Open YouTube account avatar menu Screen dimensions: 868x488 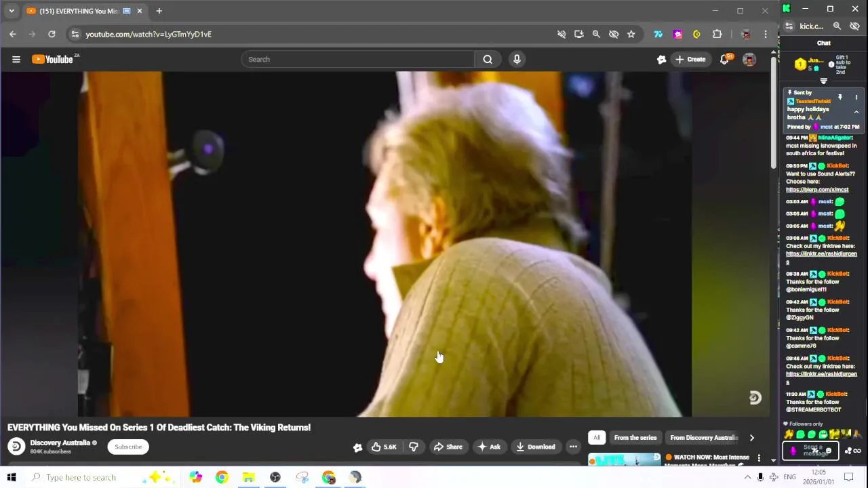(x=749, y=60)
